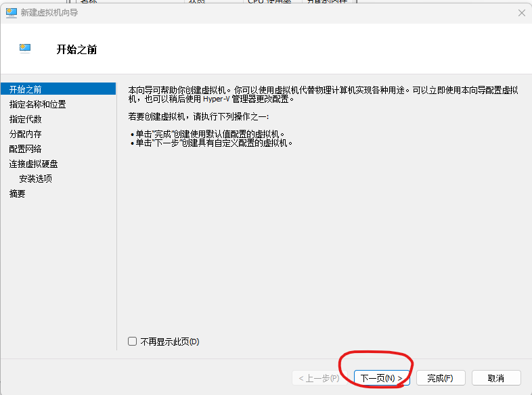532x395 pixels.
Task: Click the virtual machine icon beside 开始之前 heading
Action: pyautogui.click(x=25, y=48)
